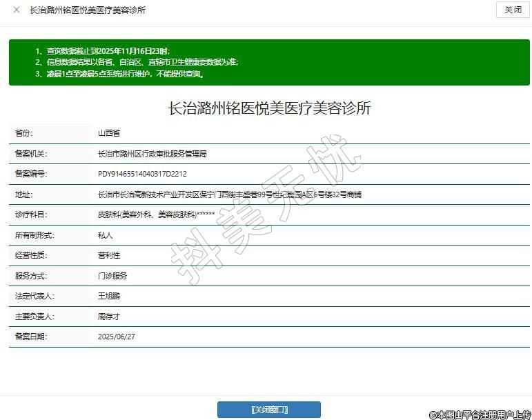Click the large clinic name heading

click(x=269, y=108)
